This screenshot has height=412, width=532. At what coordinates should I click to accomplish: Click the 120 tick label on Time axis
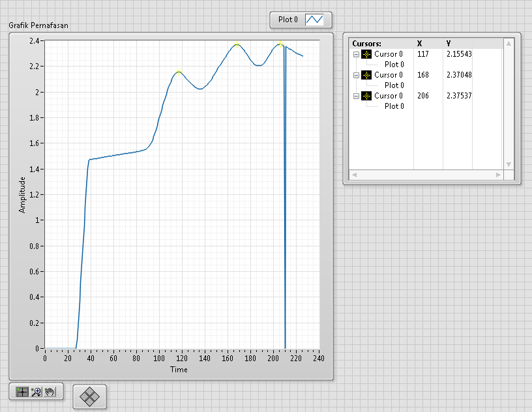(182, 359)
